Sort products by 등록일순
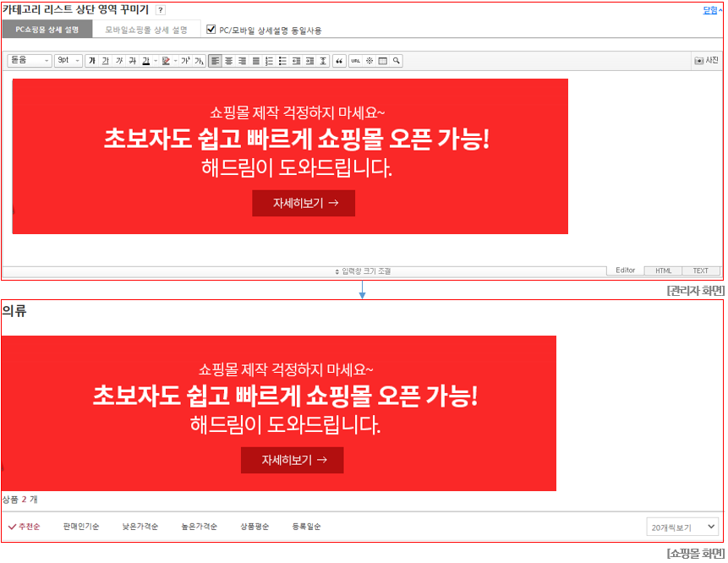728x563 pixels. pos(306,527)
